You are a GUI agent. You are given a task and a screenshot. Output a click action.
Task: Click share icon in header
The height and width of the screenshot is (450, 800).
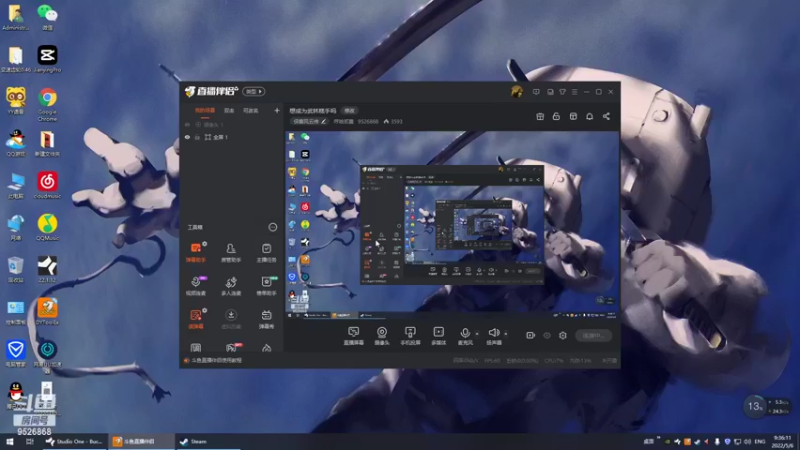point(606,116)
